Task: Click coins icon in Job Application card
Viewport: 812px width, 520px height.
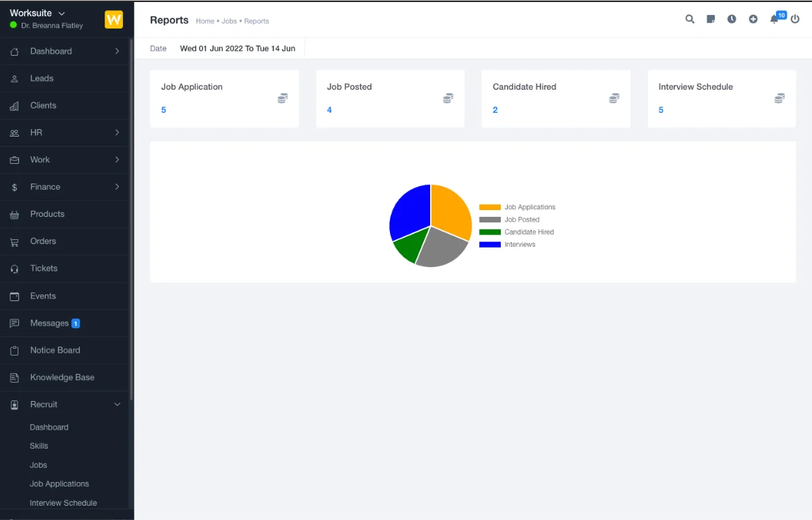Action: click(283, 99)
